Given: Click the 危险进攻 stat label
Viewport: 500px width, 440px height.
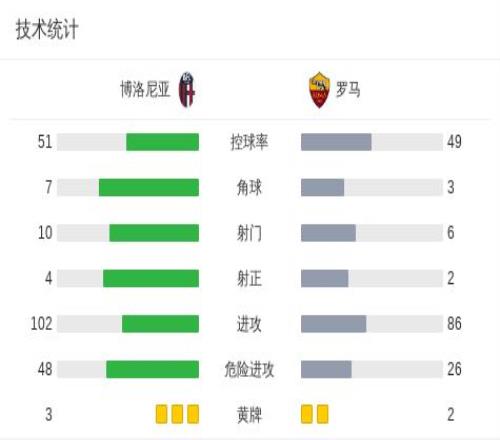Looking at the screenshot, I should (x=249, y=369).
